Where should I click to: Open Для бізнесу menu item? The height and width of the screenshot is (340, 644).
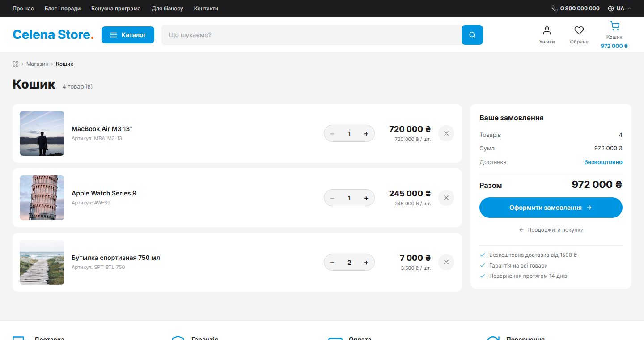(x=167, y=8)
